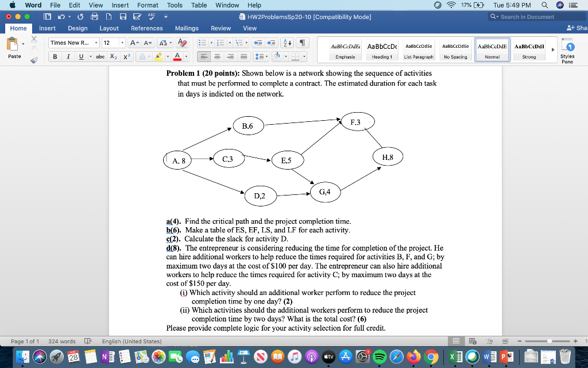588x368 pixels.
Task: Click the Print icon in title bar
Action: click(x=95, y=17)
